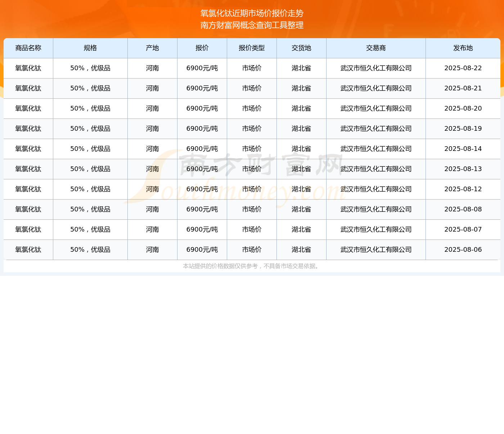Click the disclaimer text below the table
The width and height of the screenshot is (504, 434).
(252, 266)
